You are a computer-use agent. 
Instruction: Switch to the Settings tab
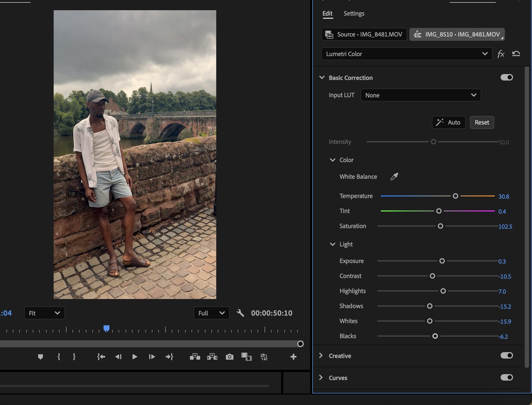[x=354, y=13]
